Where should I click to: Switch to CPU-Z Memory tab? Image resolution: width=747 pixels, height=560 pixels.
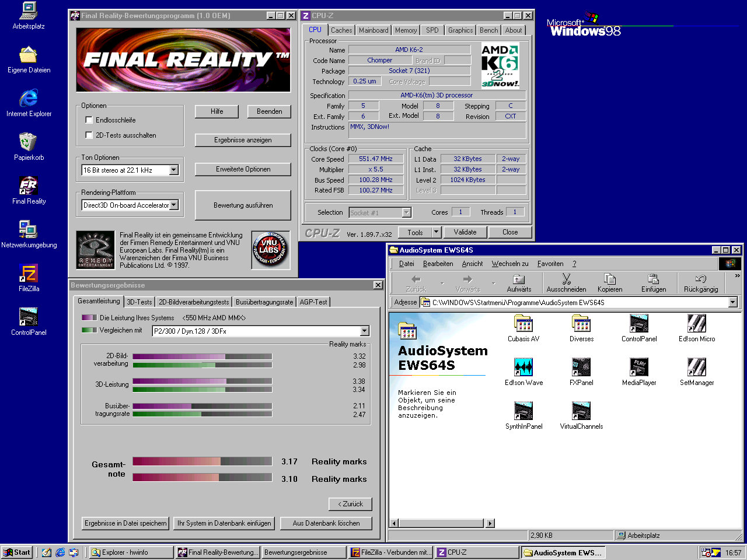tap(406, 30)
